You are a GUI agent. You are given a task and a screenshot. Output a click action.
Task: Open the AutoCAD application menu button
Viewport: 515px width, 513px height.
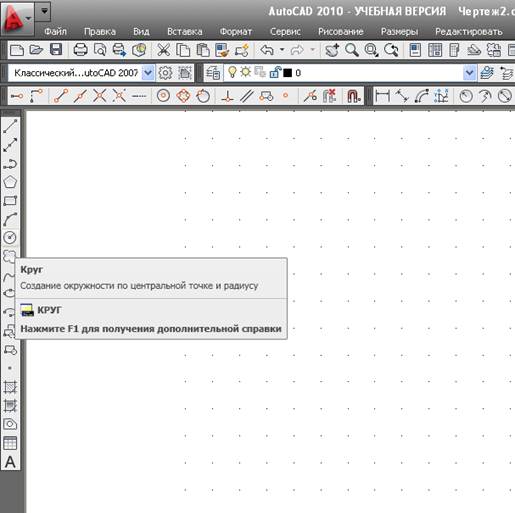17,18
